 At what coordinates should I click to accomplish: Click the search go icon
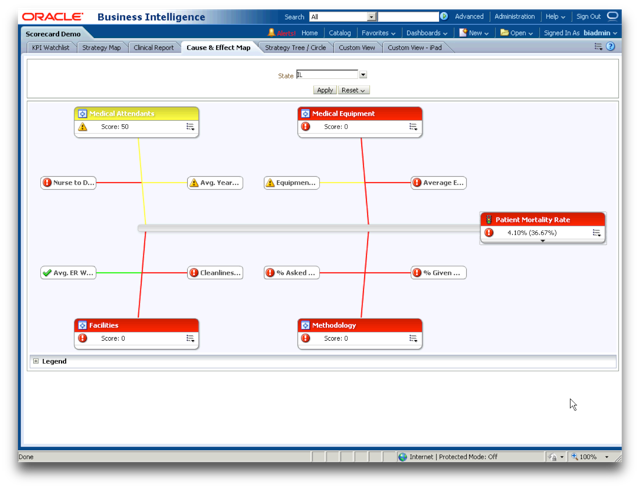[x=444, y=16]
